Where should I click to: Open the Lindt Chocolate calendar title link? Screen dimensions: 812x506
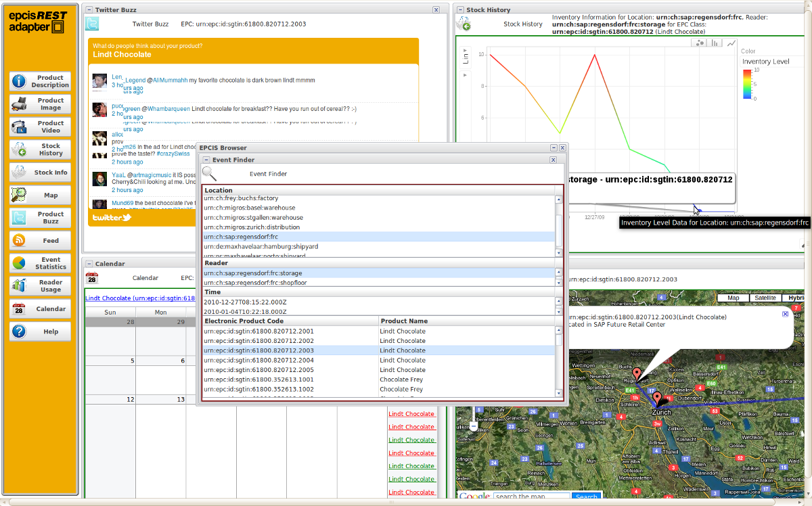(140, 298)
